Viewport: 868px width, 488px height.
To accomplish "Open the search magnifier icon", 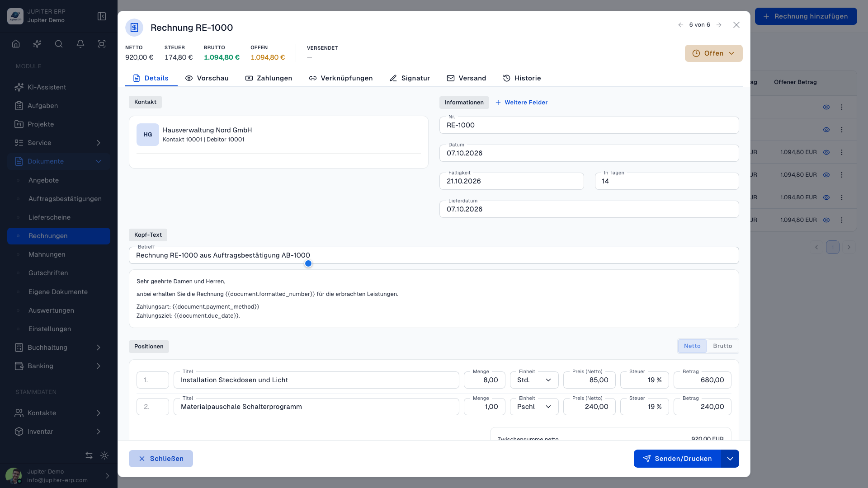I will tap(59, 44).
